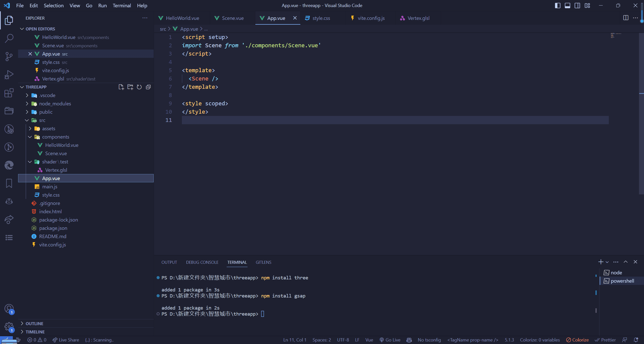
Task: Click Ln 11, Col 1 in status bar
Action: 295,340
